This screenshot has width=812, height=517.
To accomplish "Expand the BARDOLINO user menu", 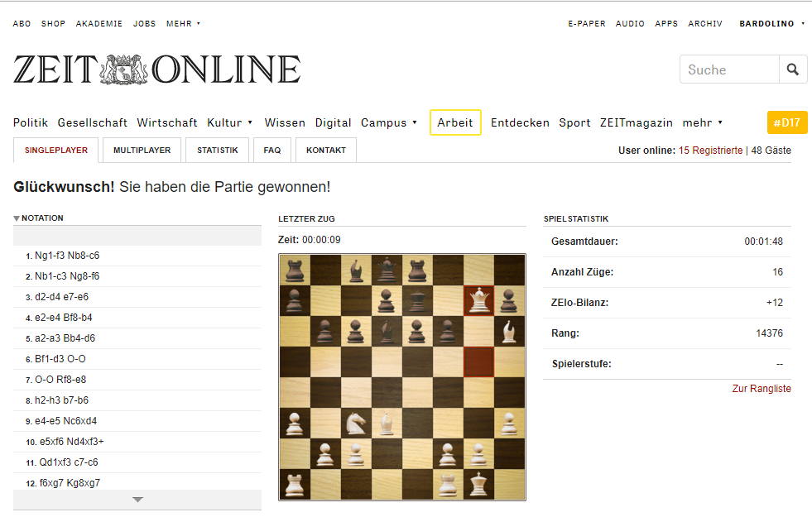I will pyautogui.click(x=771, y=24).
